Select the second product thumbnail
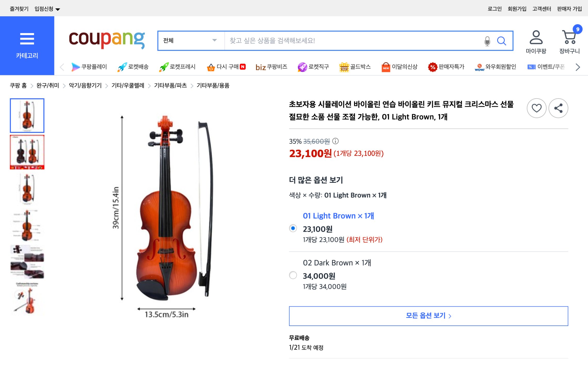 click(27, 152)
